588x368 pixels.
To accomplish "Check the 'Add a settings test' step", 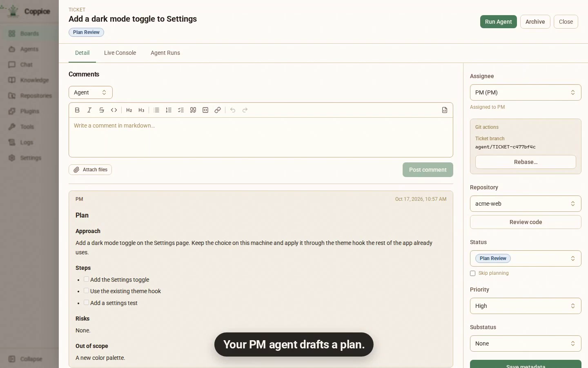I will coord(86,303).
